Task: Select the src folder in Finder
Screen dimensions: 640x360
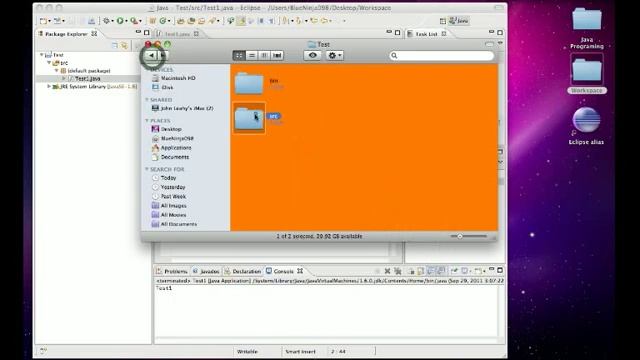Action: (249, 118)
